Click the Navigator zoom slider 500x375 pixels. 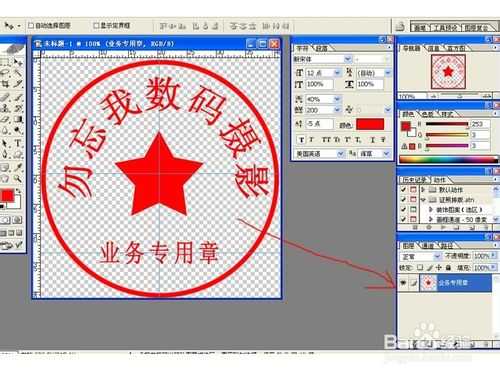click(x=459, y=96)
